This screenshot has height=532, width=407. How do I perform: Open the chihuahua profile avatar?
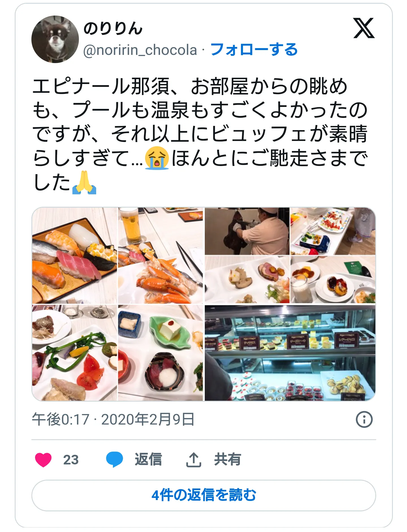point(55,39)
